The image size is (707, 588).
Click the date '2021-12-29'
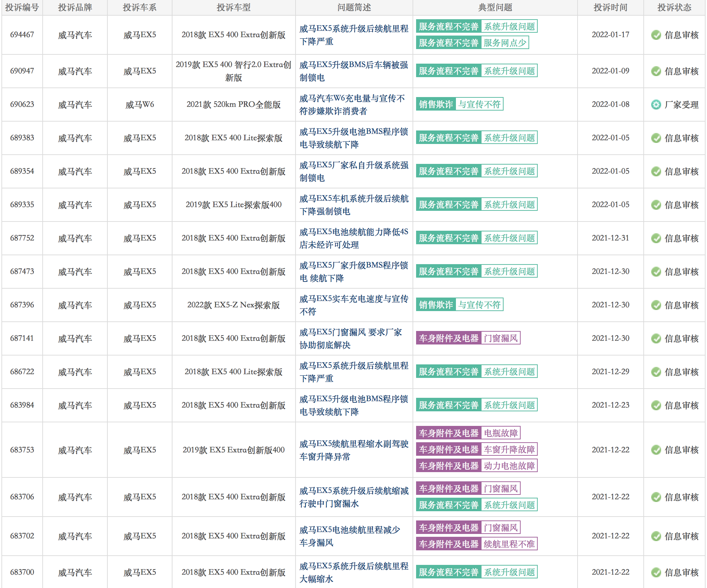[611, 372]
